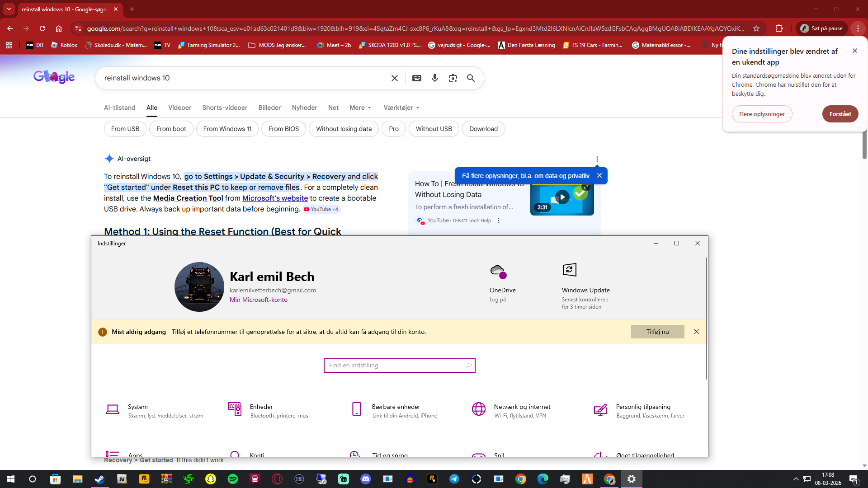The height and width of the screenshot is (488, 868).
Task: Click the Find en indstilling search field
Action: [x=399, y=365]
